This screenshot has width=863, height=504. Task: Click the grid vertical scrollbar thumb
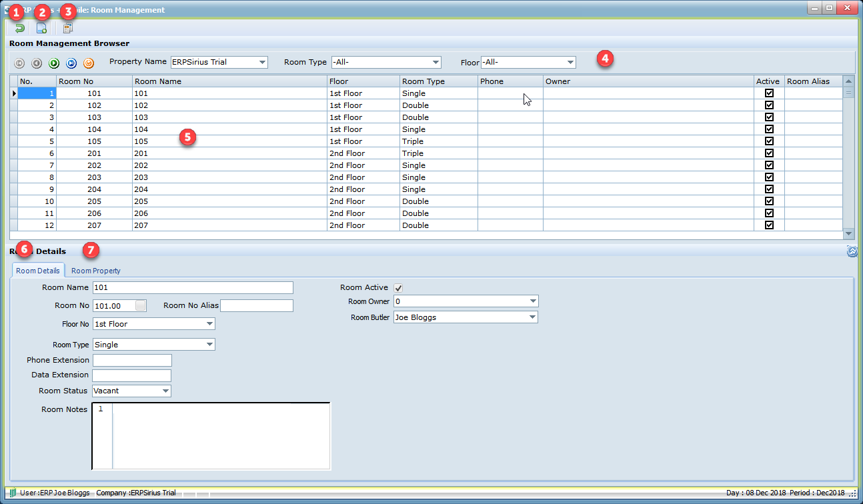point(849,93)
